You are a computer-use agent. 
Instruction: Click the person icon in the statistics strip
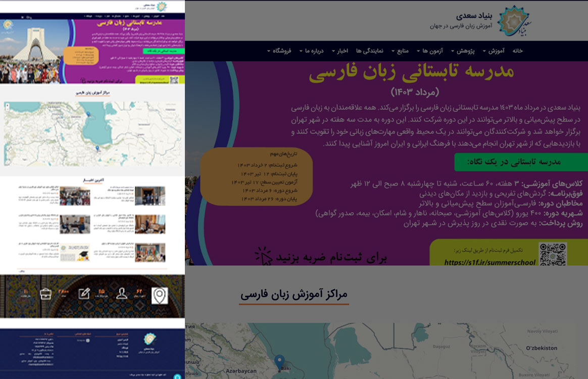click(x=122, y=294)
